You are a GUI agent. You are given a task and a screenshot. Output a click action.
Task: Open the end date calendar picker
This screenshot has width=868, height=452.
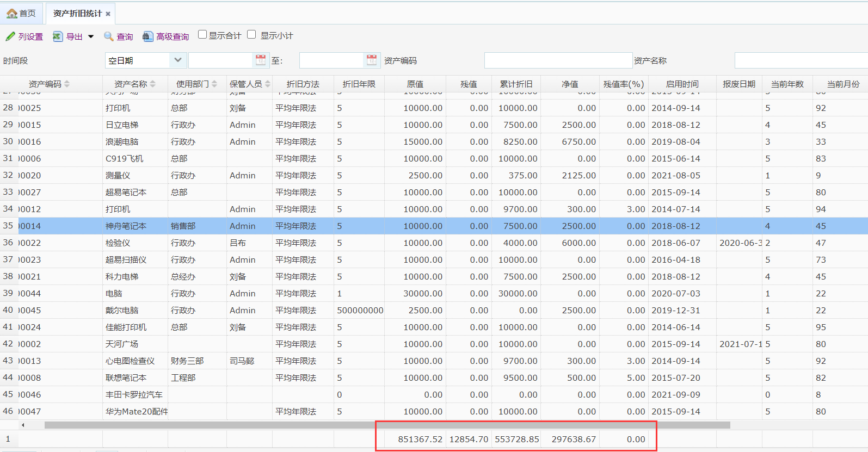pos(372,60)
